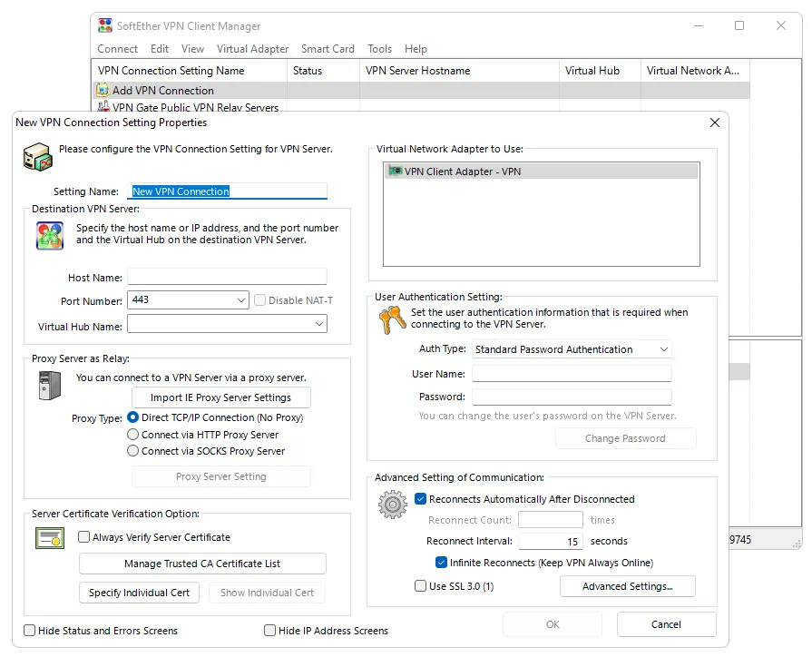Screen dimensions: 812x657
Task: Toggle the Use SSL 3.0 checkbox
Action: [420, 586]
